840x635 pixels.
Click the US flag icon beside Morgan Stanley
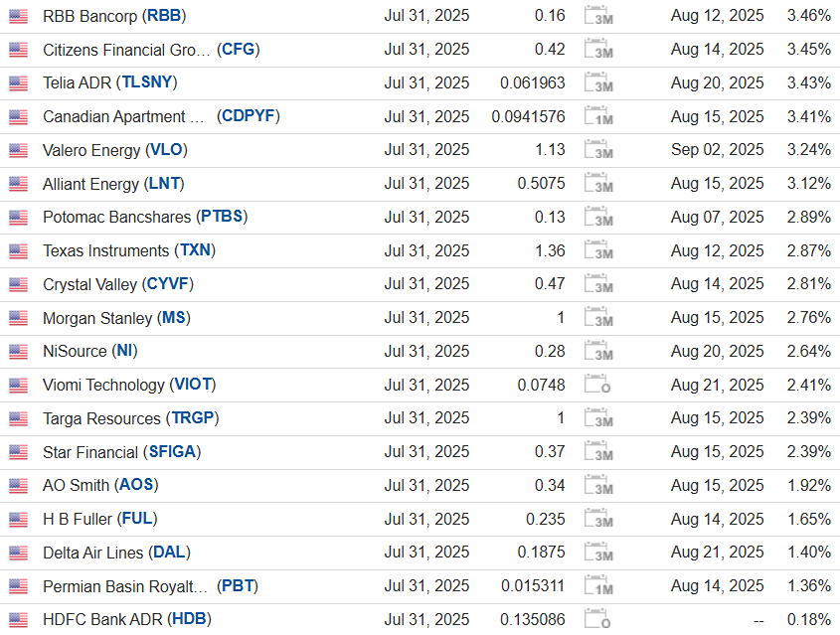click(x=18, y=318)
